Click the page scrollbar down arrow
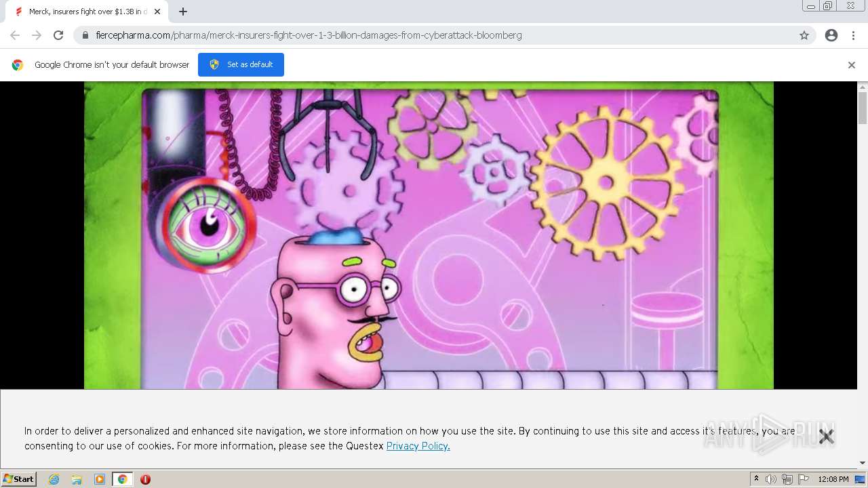Screen dimensions: 868x488 pos(863,463)
